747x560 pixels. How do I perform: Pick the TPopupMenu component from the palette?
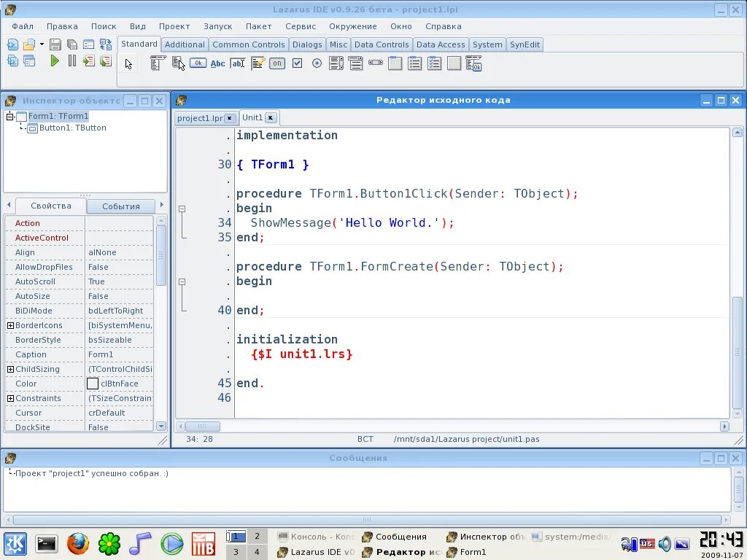(178, 63)
